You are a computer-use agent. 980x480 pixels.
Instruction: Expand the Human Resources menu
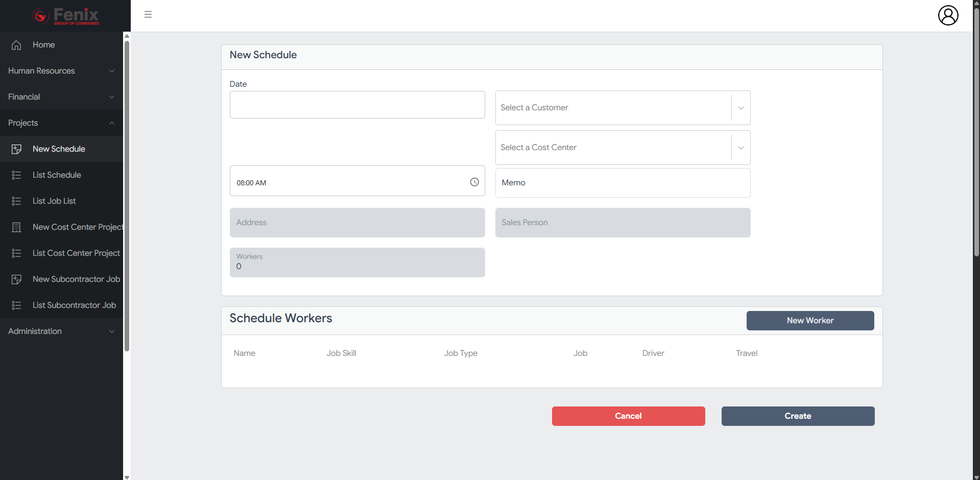61,71
